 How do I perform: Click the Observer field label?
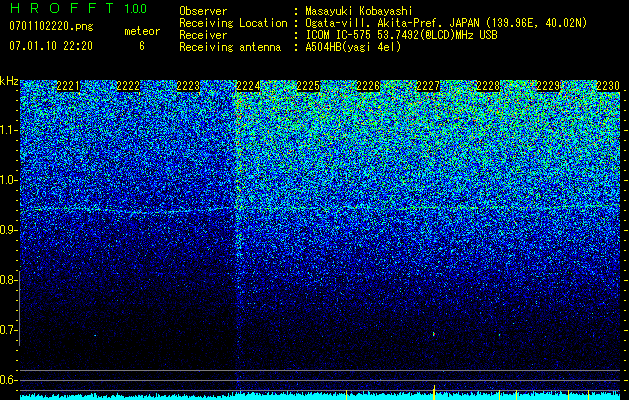pyautogui.click(x=203, y=11)
